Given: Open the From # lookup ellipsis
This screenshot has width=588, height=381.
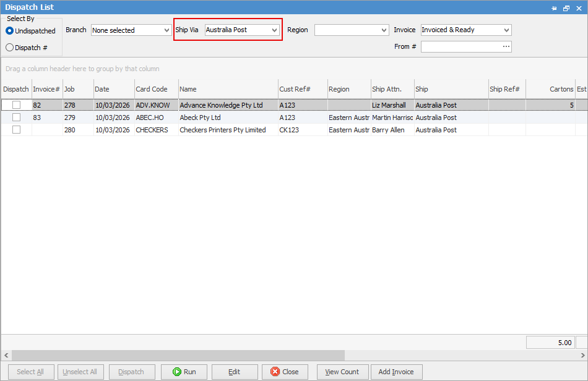Looking at the screenshot, I should coord(506,46).
